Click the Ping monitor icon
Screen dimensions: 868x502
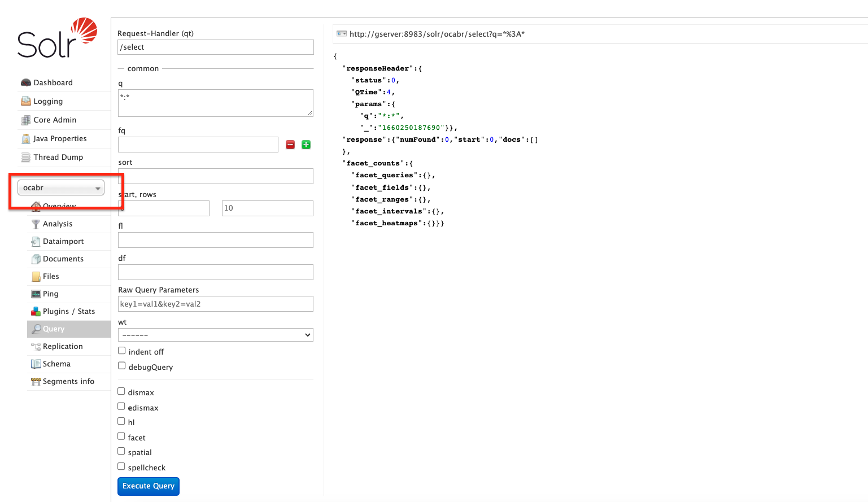[36, 294]
